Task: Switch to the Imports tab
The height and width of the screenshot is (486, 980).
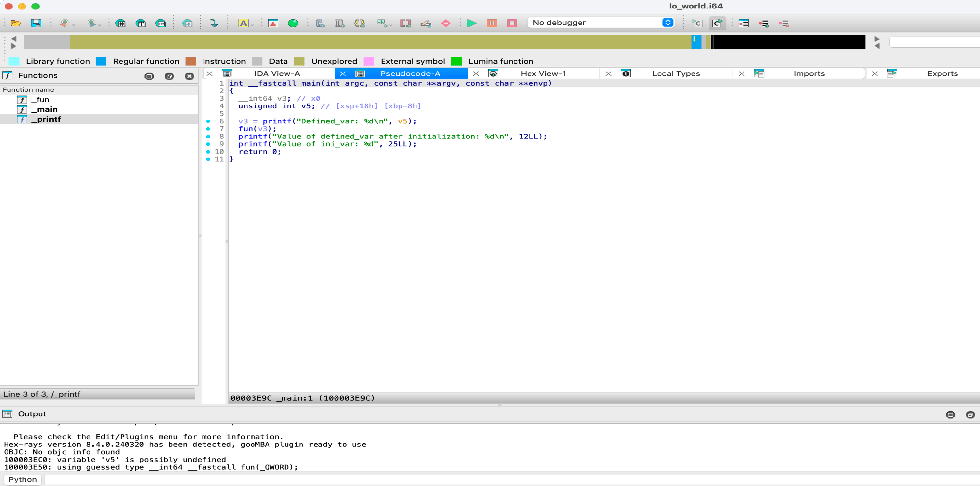Action: [x=809, y=73]
